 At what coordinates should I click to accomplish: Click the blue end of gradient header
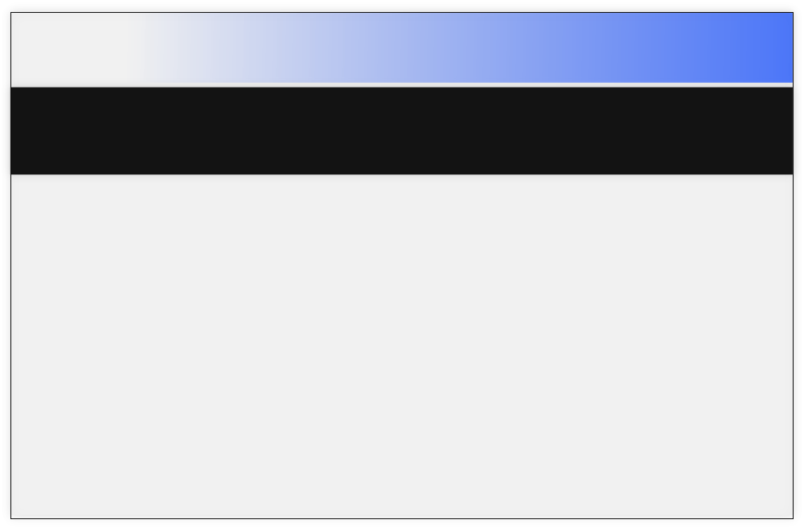coord(759,47)
